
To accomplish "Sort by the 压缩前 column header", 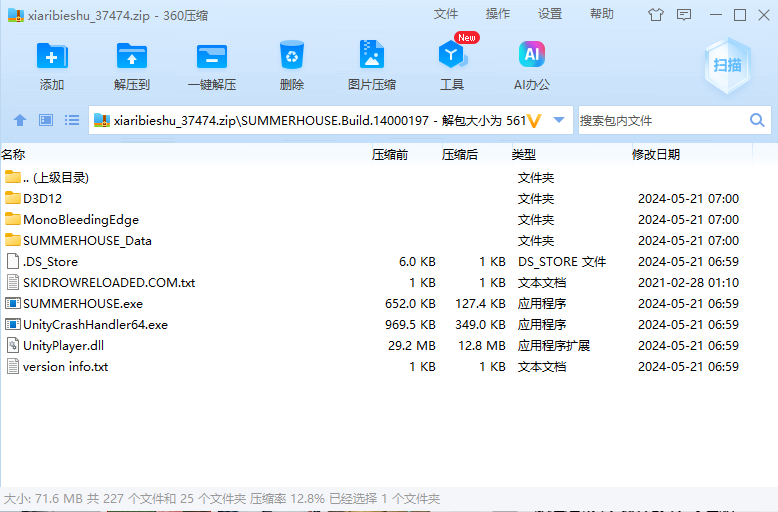I will (x=390, y=155).
